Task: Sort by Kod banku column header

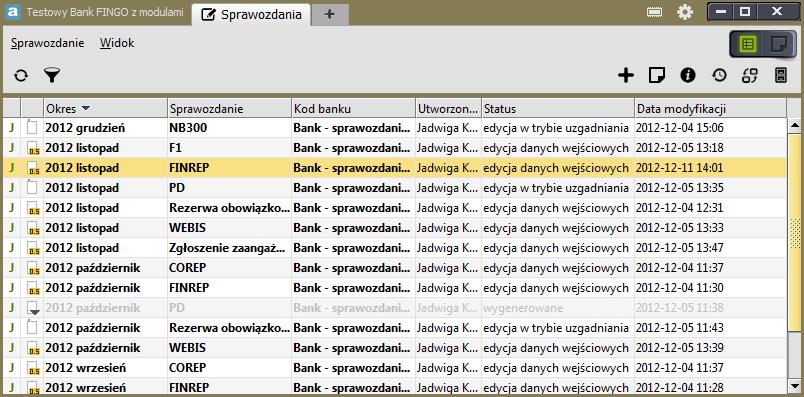Action: [x=353, y=109]
